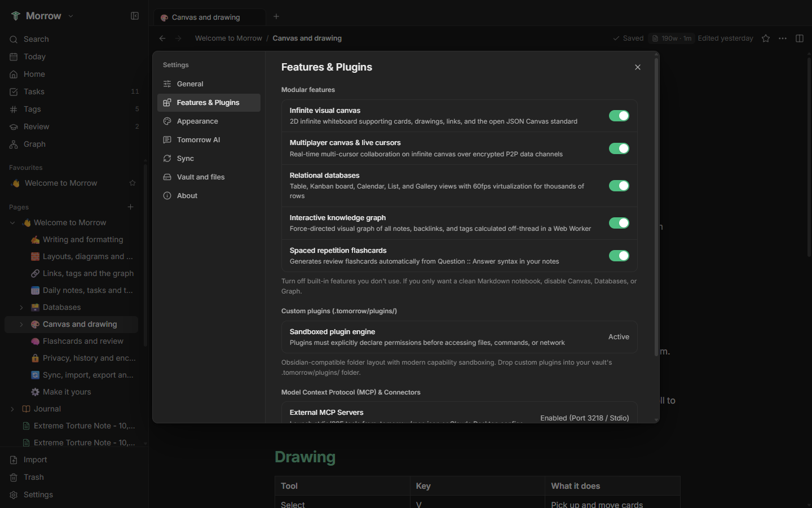Open Today via its calendar icon

(x=14, y=56)
